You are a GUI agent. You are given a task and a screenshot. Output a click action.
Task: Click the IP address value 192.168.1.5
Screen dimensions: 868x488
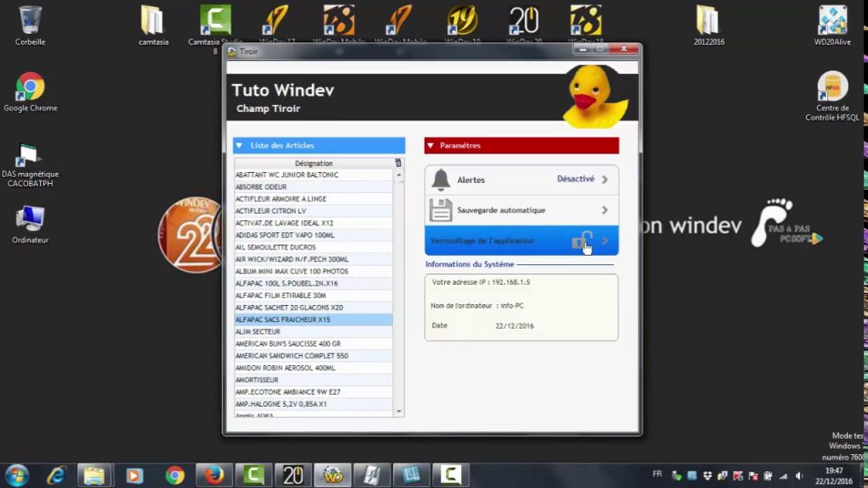[511, 282]
